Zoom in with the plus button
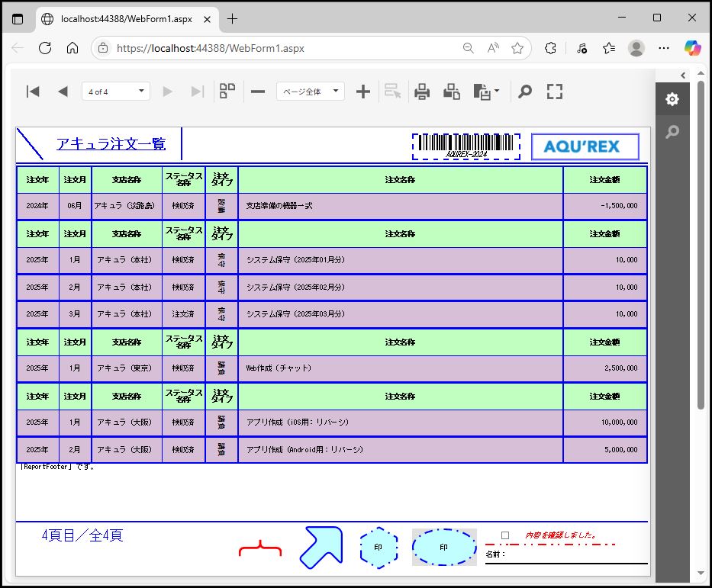This screenshot has width=712, height=588. 363,92
